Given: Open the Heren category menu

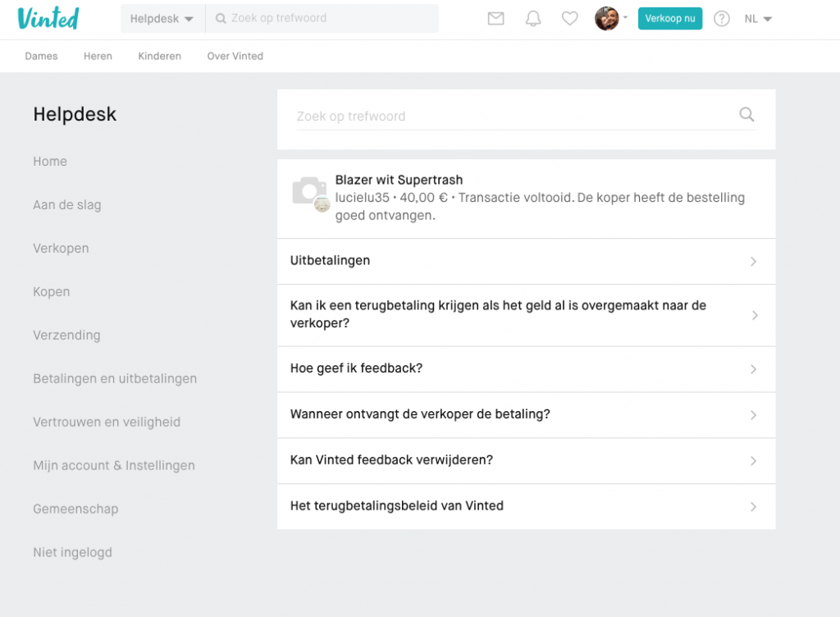Looking at the screenshot, I should pos(98,57).
